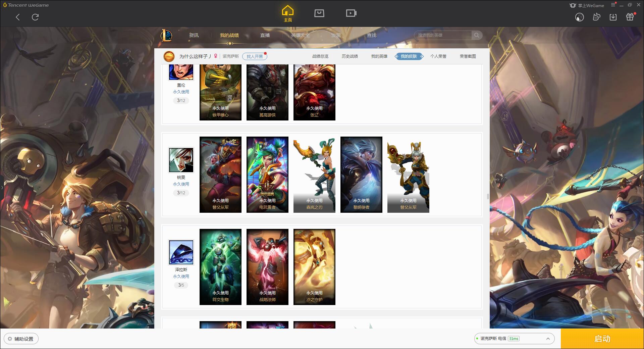
Task: Click the skin list vertical scrollbar
Action: coord(488,196)
